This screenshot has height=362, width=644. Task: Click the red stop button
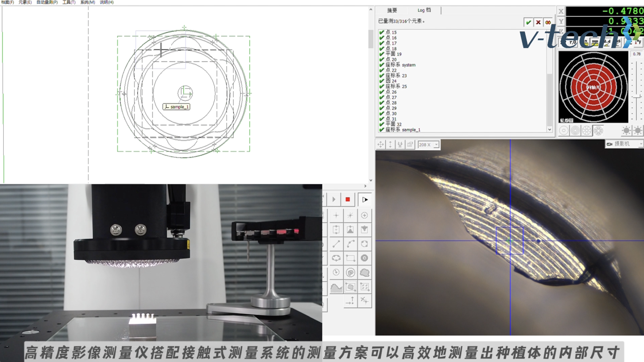[x=347, y=200]
